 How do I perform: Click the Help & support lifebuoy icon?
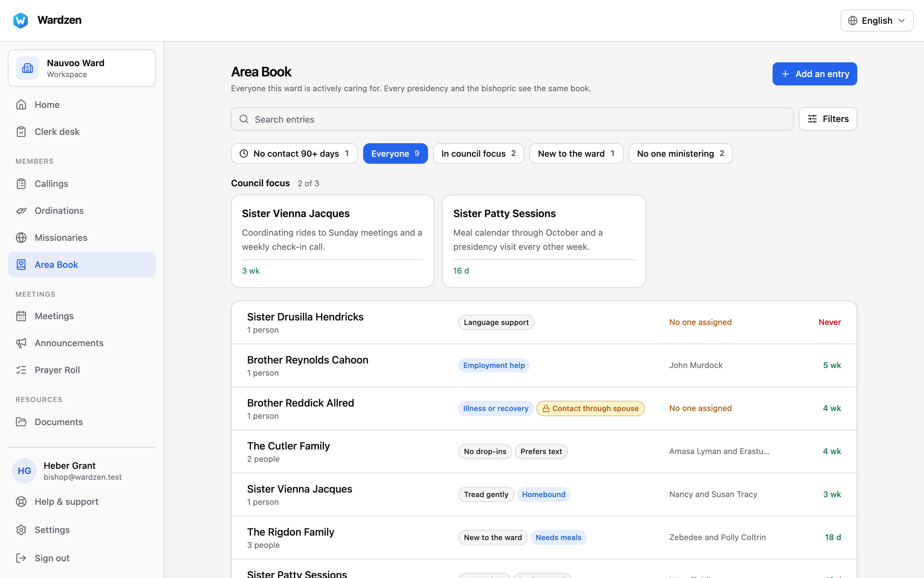coord(21,501)
